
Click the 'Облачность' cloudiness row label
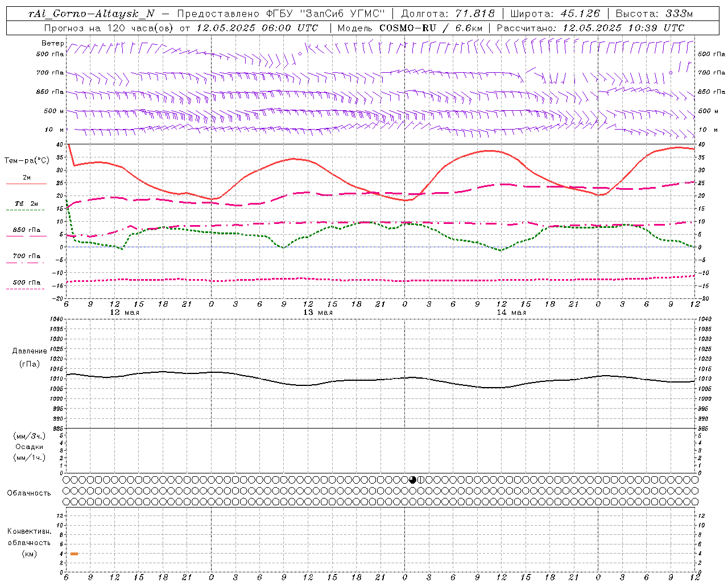click(x=29, y=493)
